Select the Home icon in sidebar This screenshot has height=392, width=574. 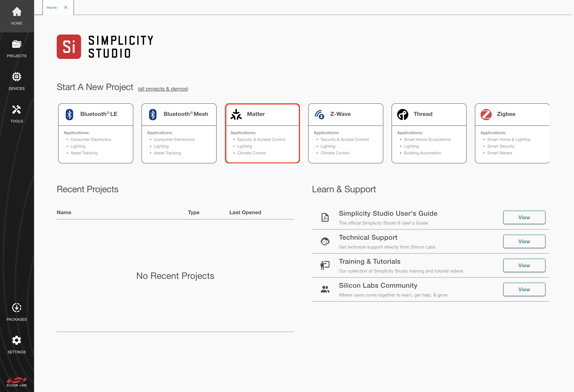(16, 15)
